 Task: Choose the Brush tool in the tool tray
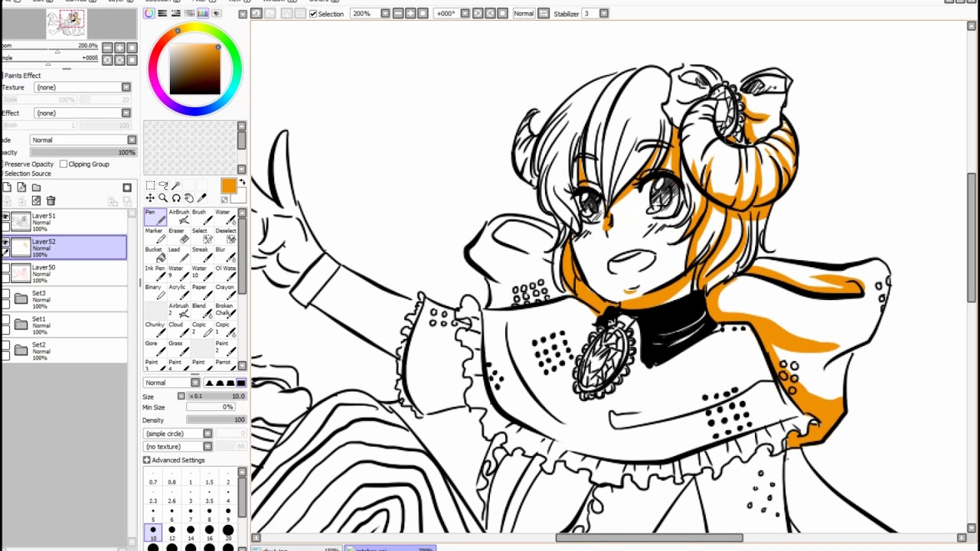201,217
